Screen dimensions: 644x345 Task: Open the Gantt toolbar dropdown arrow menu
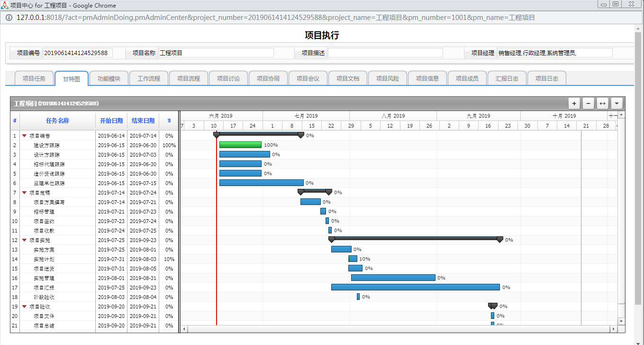point(617,103)
